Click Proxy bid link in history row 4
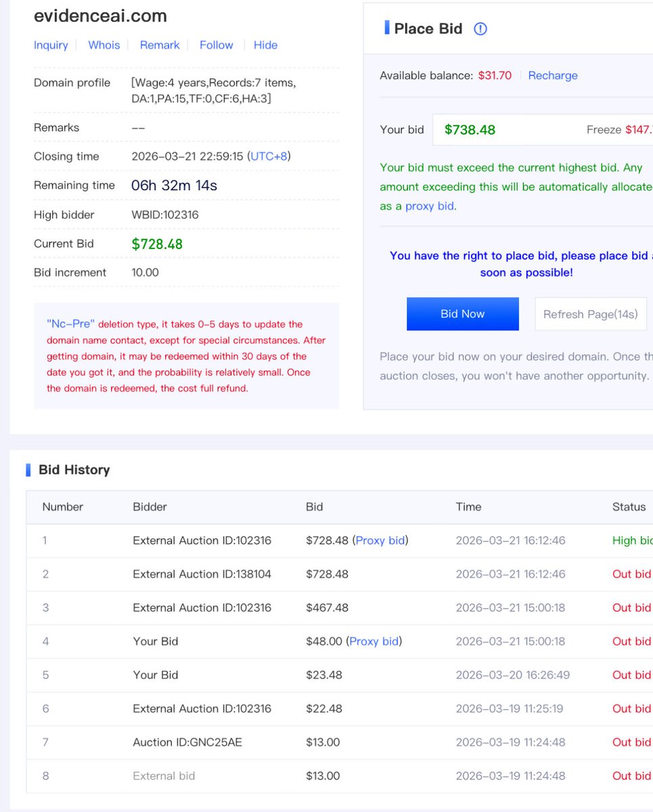The width and height of the screenshot is (653, 812). 374,641
